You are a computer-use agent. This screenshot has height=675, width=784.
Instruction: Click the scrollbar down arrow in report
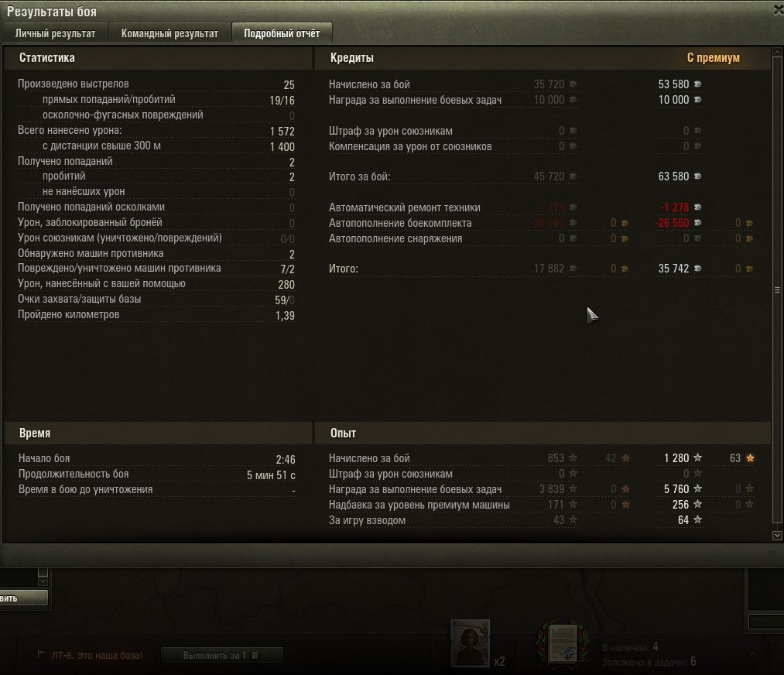[x=777, y=535]
